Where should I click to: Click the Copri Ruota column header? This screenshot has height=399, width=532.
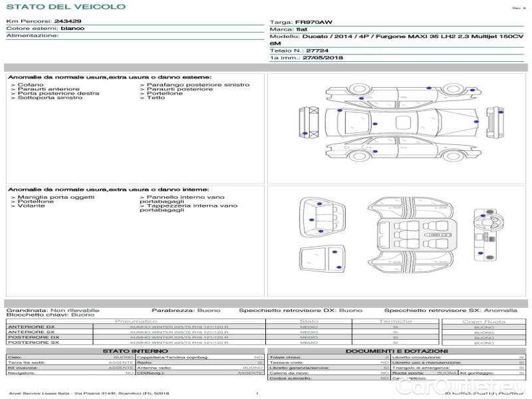tap(483, 321)
